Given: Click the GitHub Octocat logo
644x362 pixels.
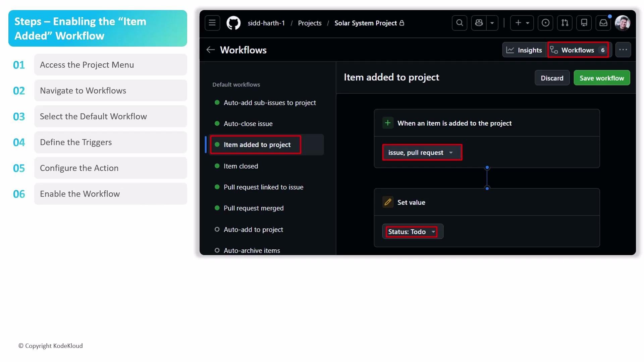Looking at the screenshot, I should tap(233, 23).
